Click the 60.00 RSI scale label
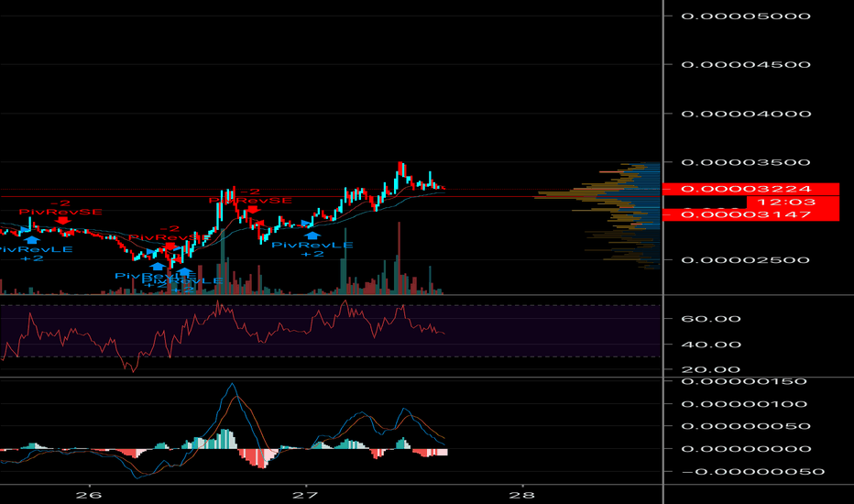Image resolution: width=854 pixels, height=504 pixels. 711,319
